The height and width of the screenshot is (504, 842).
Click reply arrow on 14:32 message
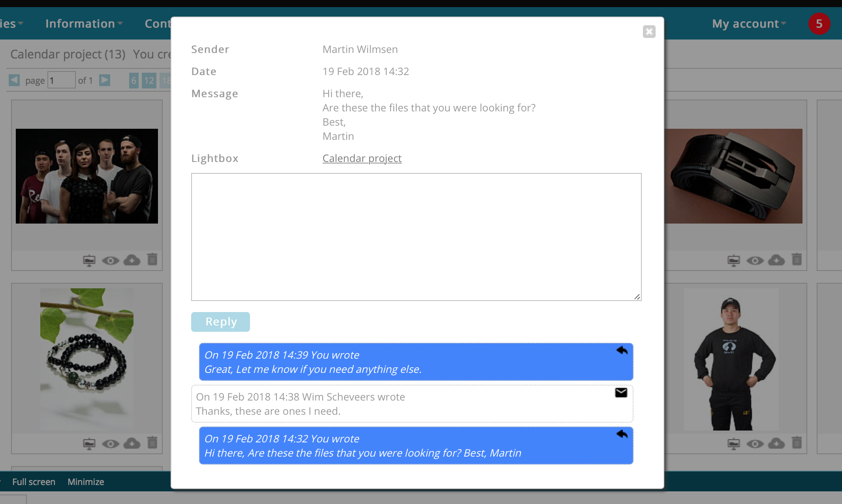[622, 434]
